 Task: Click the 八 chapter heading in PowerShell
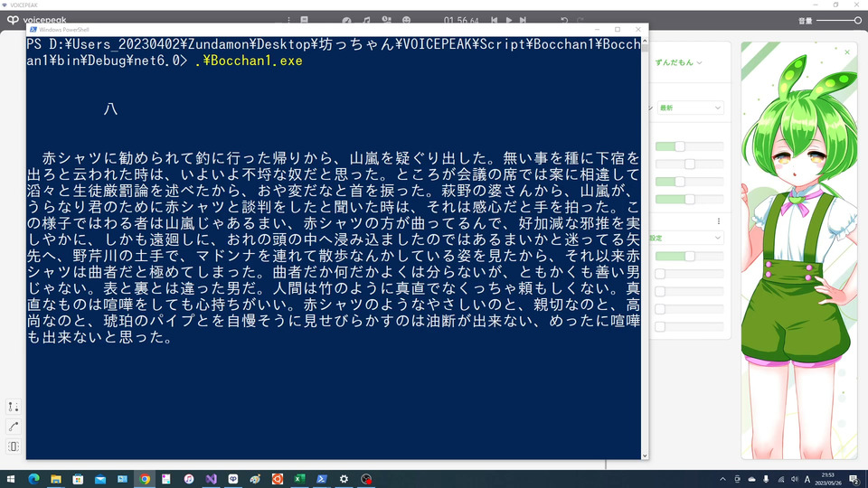coord(110,109)
